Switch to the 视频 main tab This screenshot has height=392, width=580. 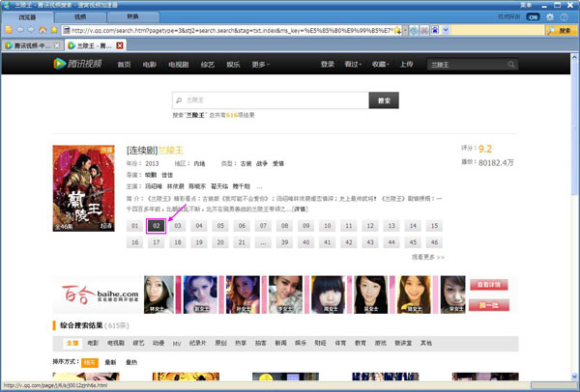pos(80,17)
